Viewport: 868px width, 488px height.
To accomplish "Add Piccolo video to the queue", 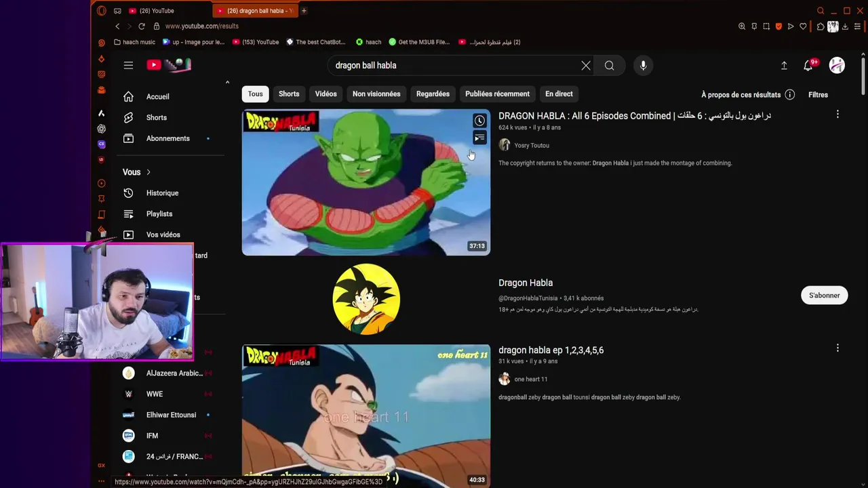I will (479, 138).
